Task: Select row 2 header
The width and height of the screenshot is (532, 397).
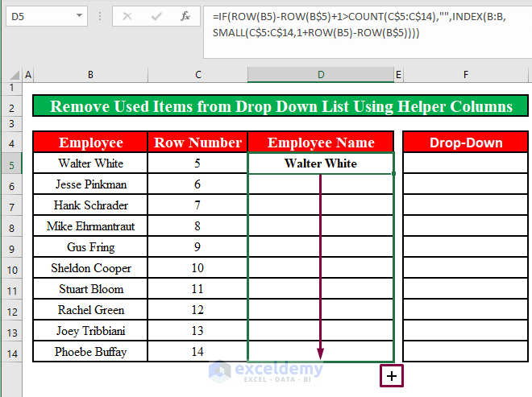Action: point(11,108)
